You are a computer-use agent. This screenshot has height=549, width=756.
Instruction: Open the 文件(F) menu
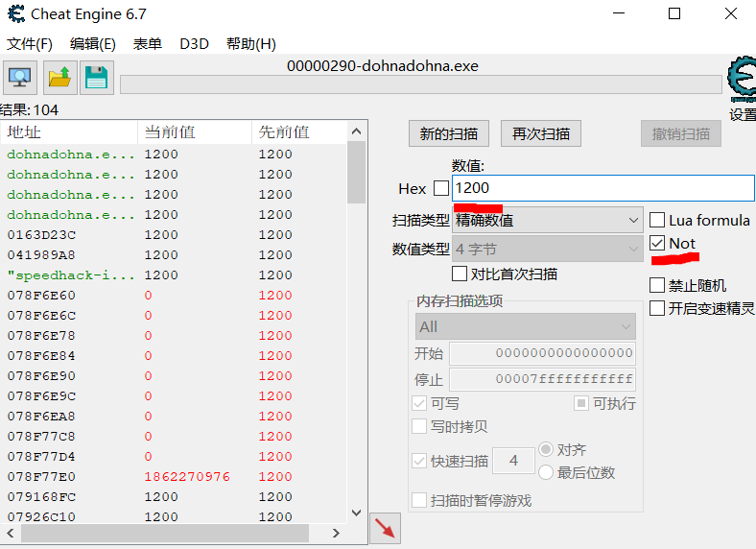tap(30, 44)
